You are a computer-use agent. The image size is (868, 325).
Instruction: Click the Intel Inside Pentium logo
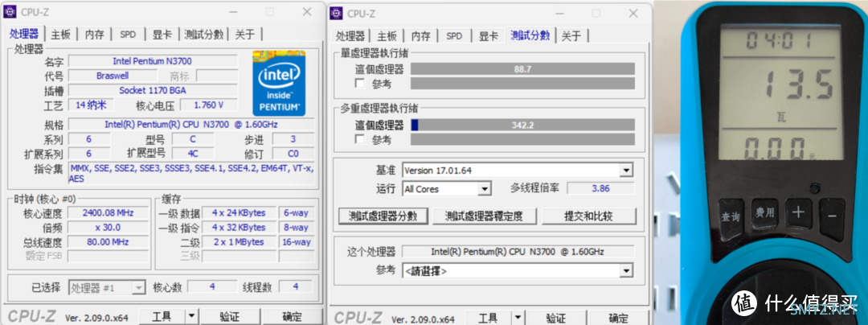(x=278, y=83)
